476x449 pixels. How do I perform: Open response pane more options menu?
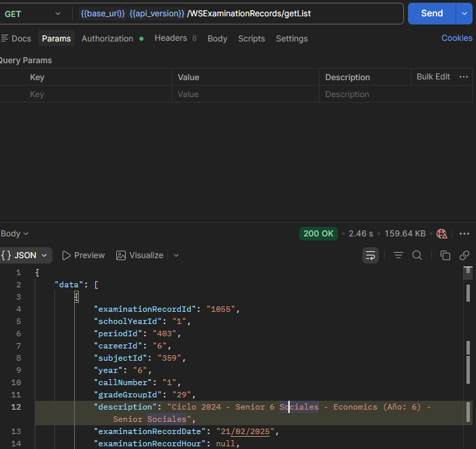coord(464,234)
